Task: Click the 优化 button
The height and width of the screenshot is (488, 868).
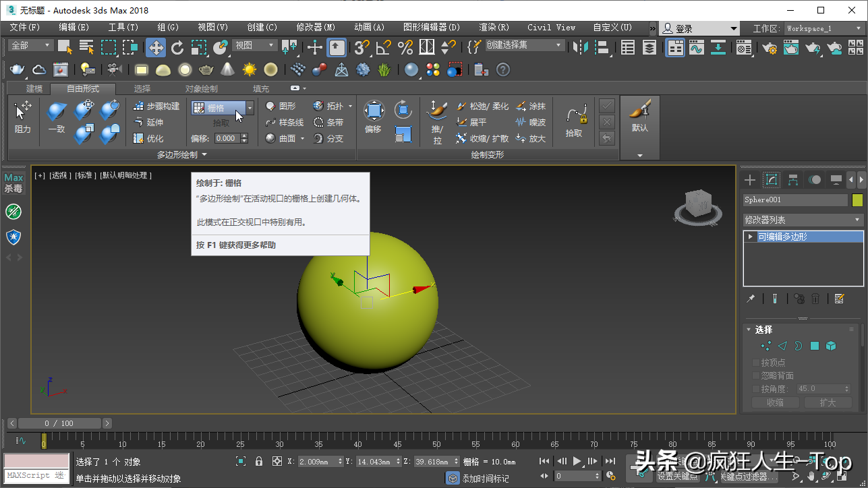Action: click(x=149, y=139)
